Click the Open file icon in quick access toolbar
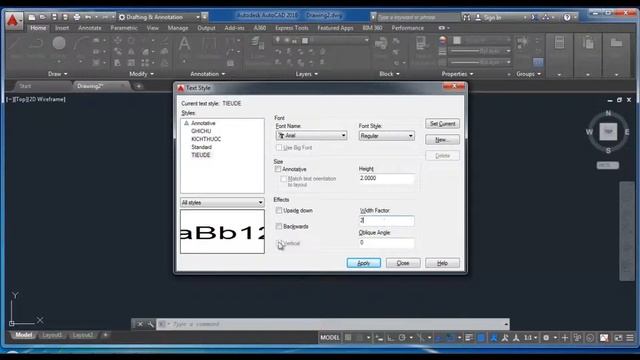The width and height of the screenshot is (640, 360). tap(42, 17)
